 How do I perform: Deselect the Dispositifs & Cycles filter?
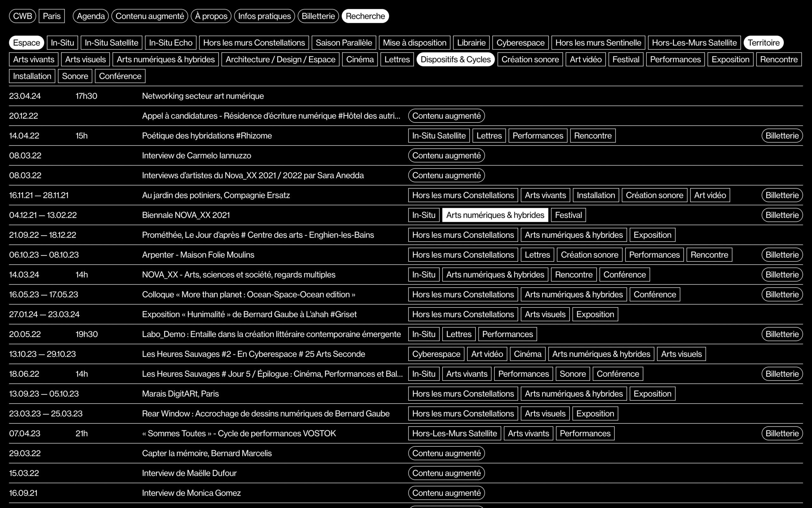(x=455, y=59)
